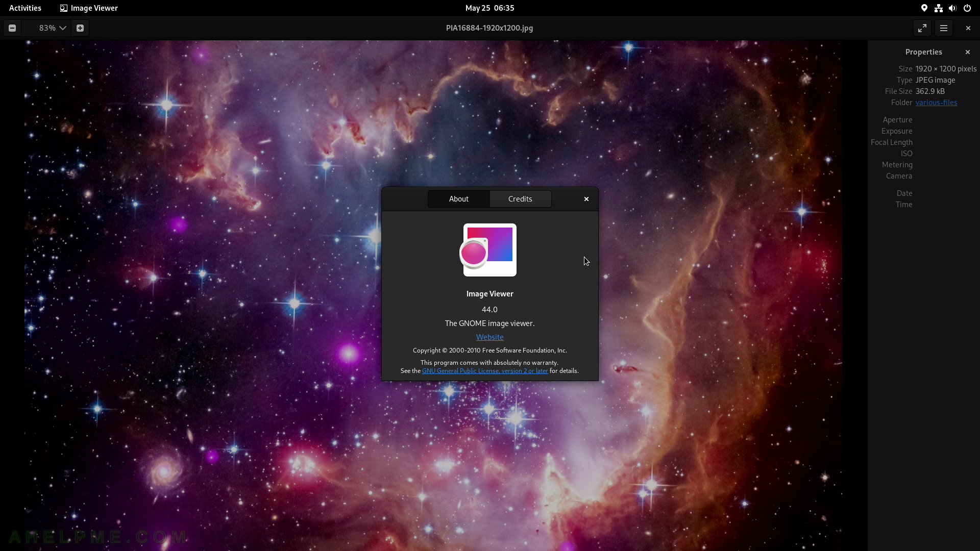Click the volume speaker icon
This screenshot has width=980, height=551.
[x=952, y=8]
